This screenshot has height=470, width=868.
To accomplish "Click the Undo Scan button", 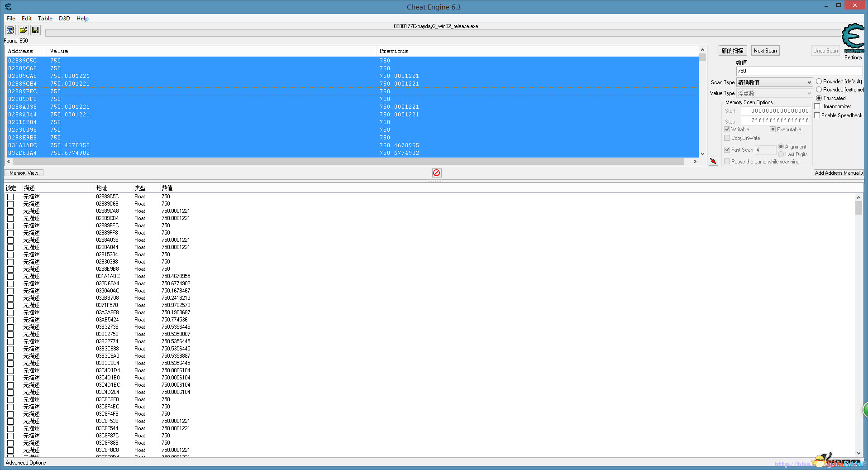I will [825, 51].
